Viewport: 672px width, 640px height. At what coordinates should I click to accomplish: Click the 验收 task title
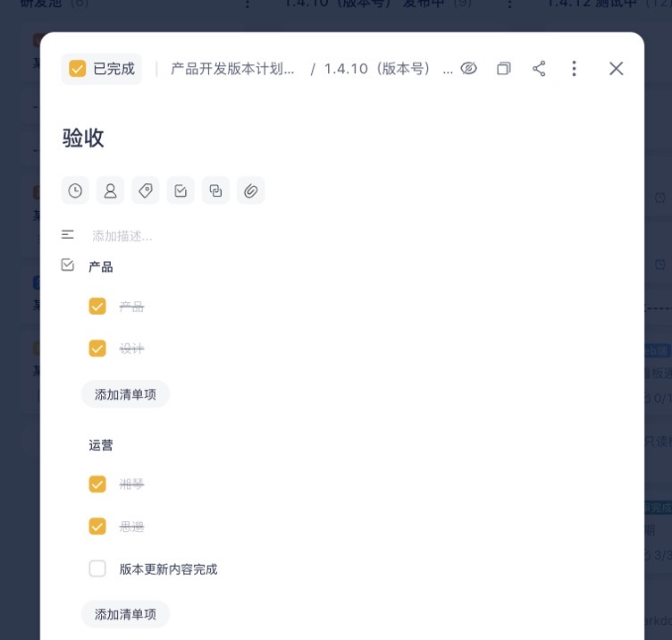pos(83,138)
